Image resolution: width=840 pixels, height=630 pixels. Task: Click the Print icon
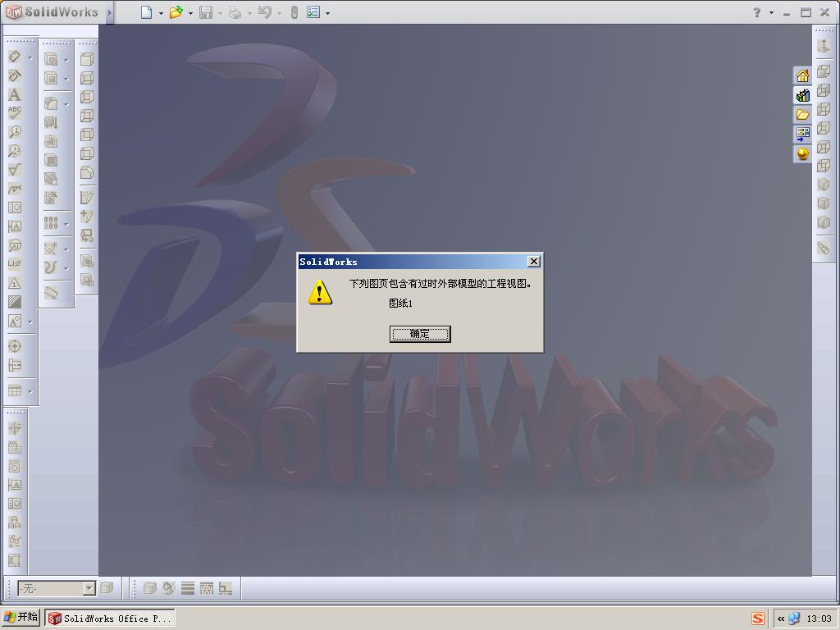pyautogui.click(x=235, y=12)
